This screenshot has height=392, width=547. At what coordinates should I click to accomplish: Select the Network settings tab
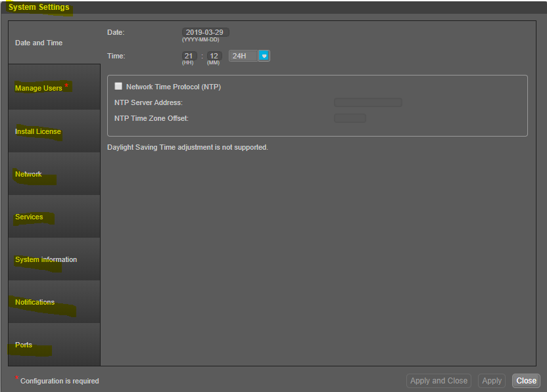tap(54, 174)
